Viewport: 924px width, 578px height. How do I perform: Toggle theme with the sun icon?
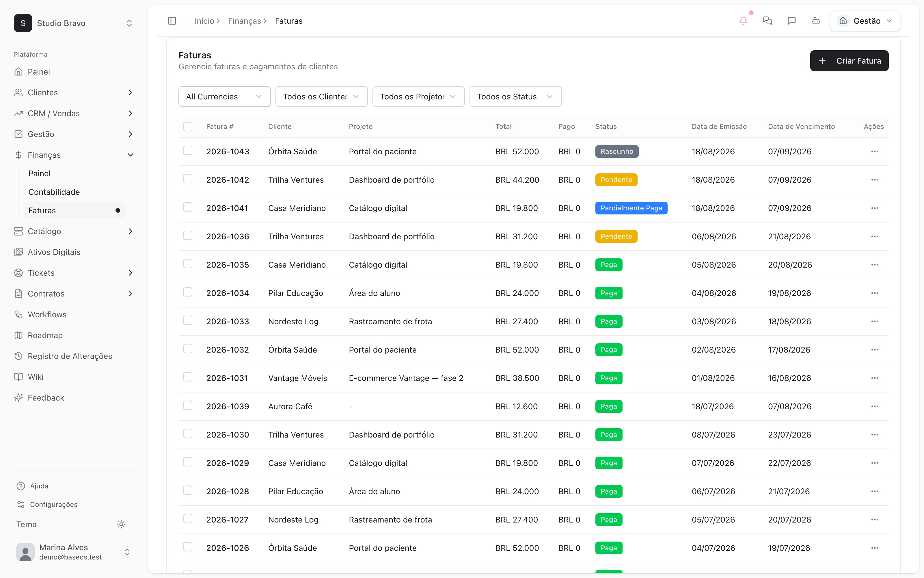click(x=121, y=524)
